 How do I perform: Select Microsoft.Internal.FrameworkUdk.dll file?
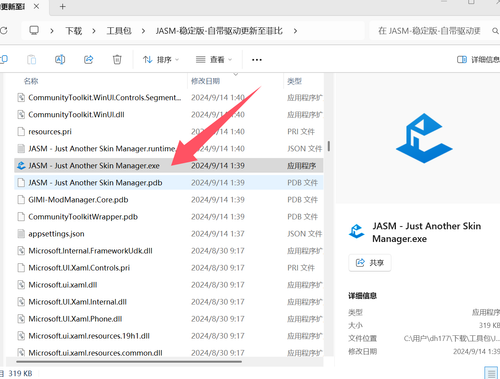(169, 251)
